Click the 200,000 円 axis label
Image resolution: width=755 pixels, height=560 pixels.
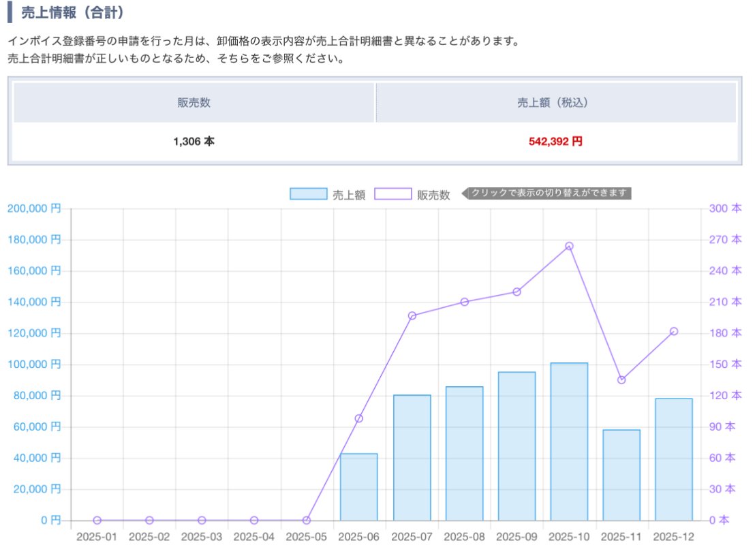pos(34,208)
